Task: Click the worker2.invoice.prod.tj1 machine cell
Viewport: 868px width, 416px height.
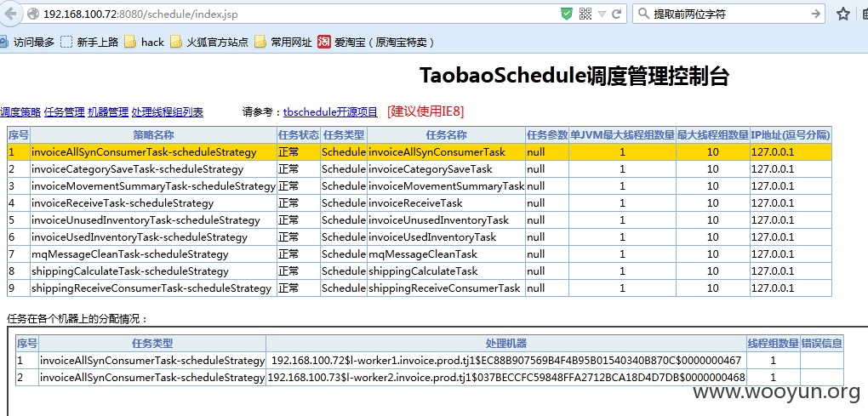Action: click(506, 378)
